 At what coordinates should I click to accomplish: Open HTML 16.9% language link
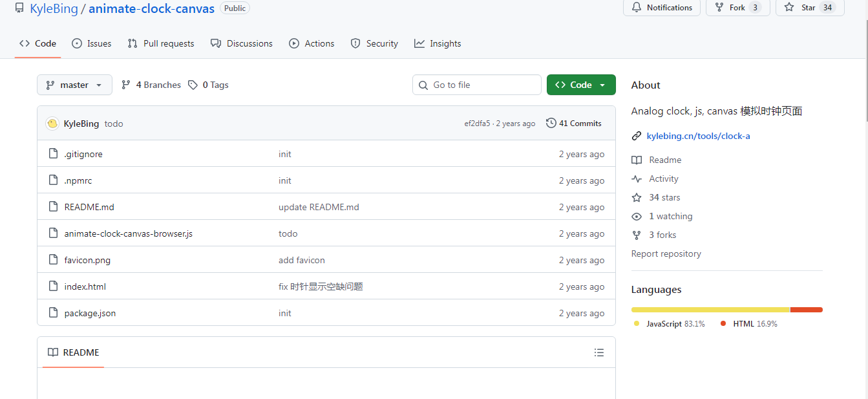748,323
